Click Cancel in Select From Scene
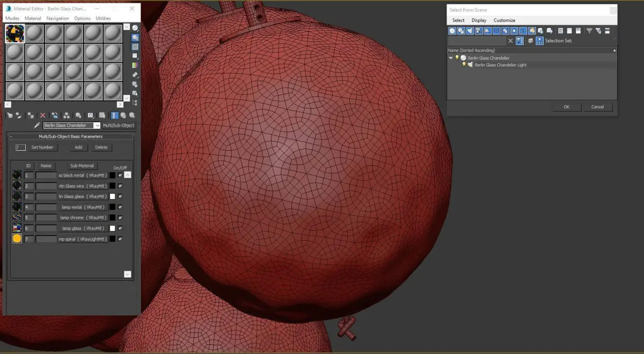 [x=598, y=107]
